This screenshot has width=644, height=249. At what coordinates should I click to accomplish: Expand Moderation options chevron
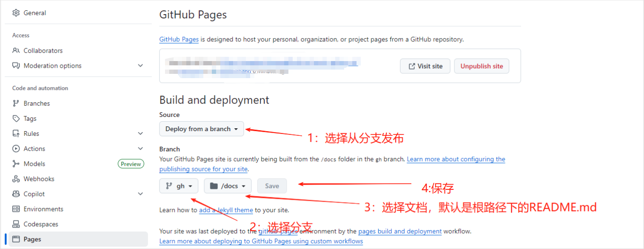coord(140,66)
